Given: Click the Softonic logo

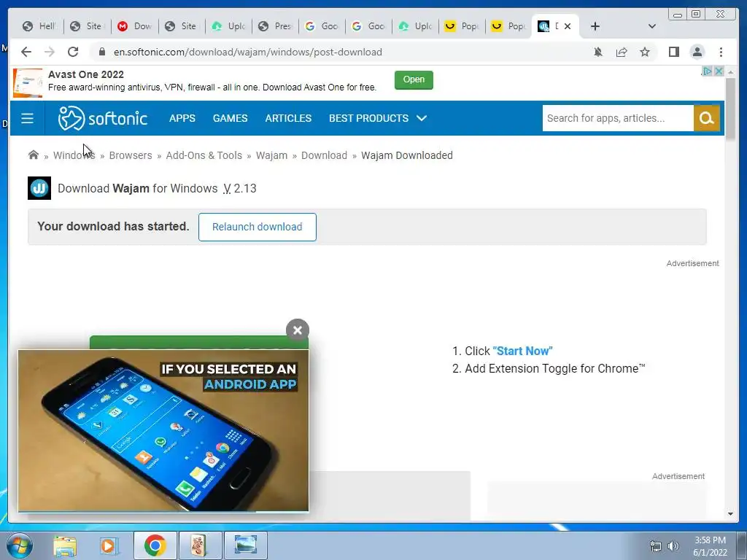Looking at the screenshot, I should [102, 118].
